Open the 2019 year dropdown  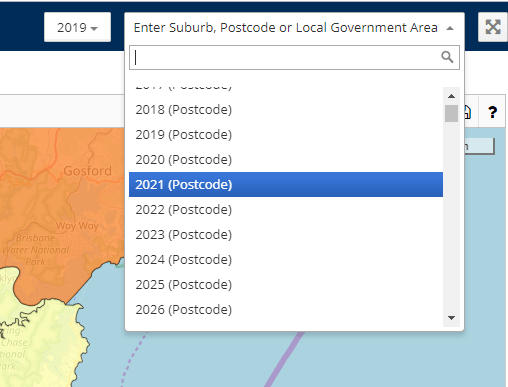77,27
